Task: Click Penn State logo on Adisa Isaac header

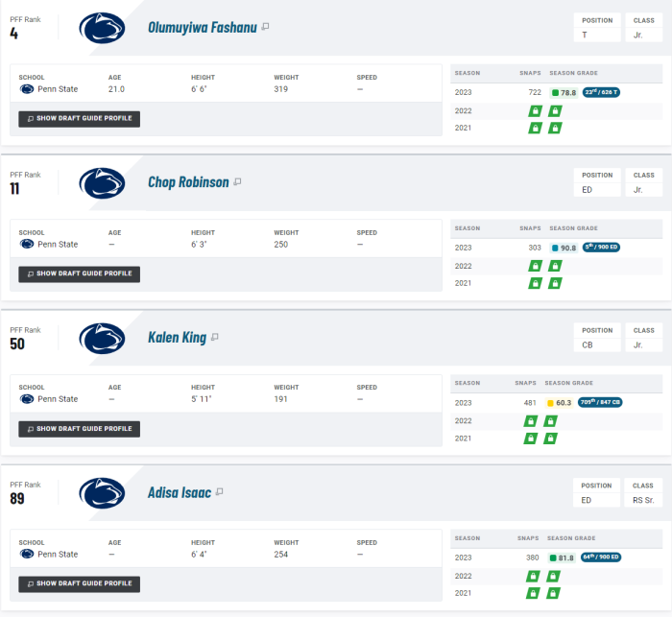Action: (x=102, y=493)
